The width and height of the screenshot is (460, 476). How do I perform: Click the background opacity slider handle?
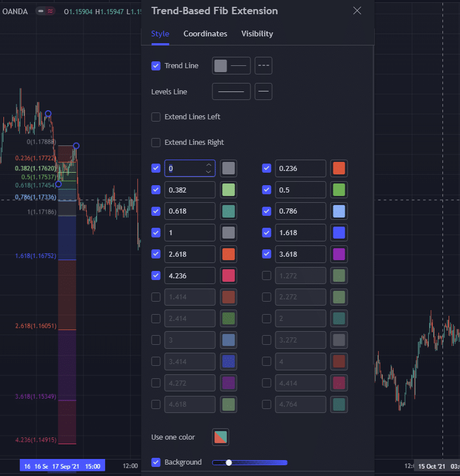click(x=229, y=462)
